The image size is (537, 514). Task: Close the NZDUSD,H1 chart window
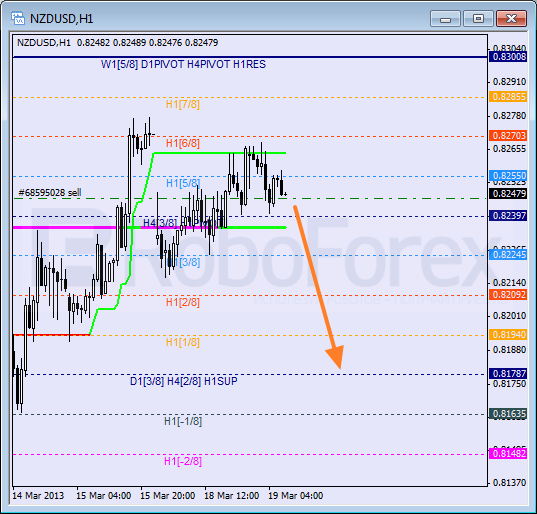point(511,18)
